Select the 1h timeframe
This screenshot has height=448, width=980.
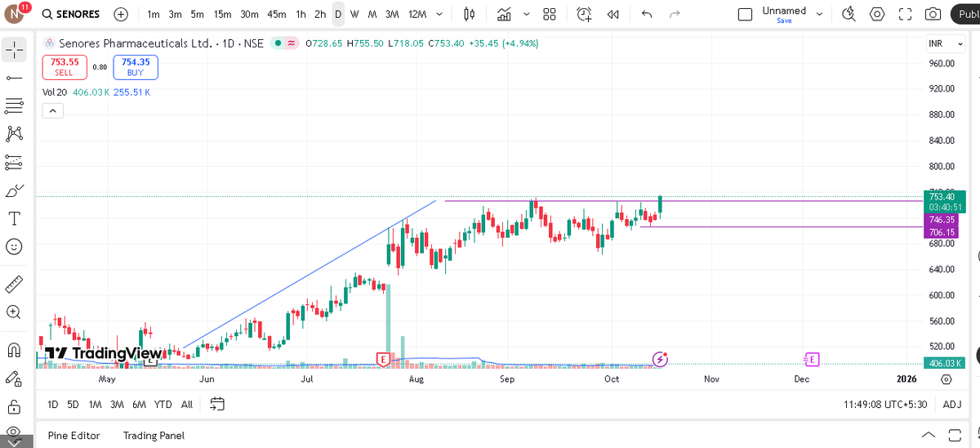[301, 14]
